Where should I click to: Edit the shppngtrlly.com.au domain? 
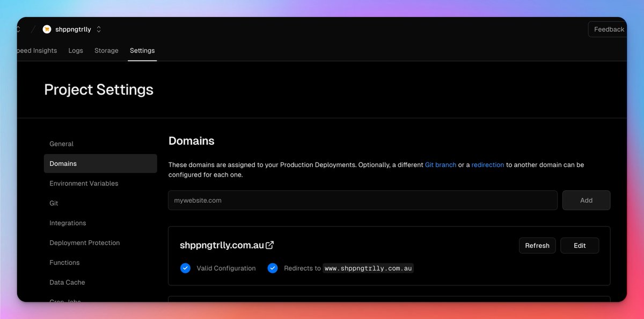(x=580, y=246)
